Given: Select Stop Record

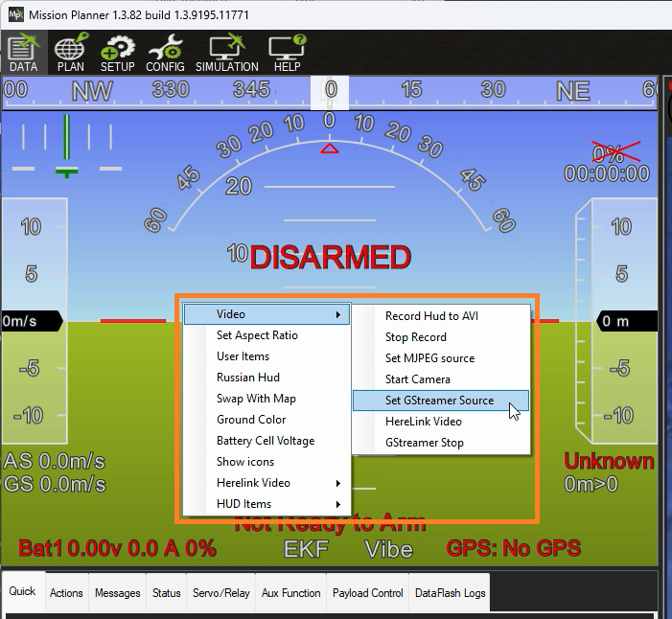Looking at the screenshot, I should [x=441, y=337].
